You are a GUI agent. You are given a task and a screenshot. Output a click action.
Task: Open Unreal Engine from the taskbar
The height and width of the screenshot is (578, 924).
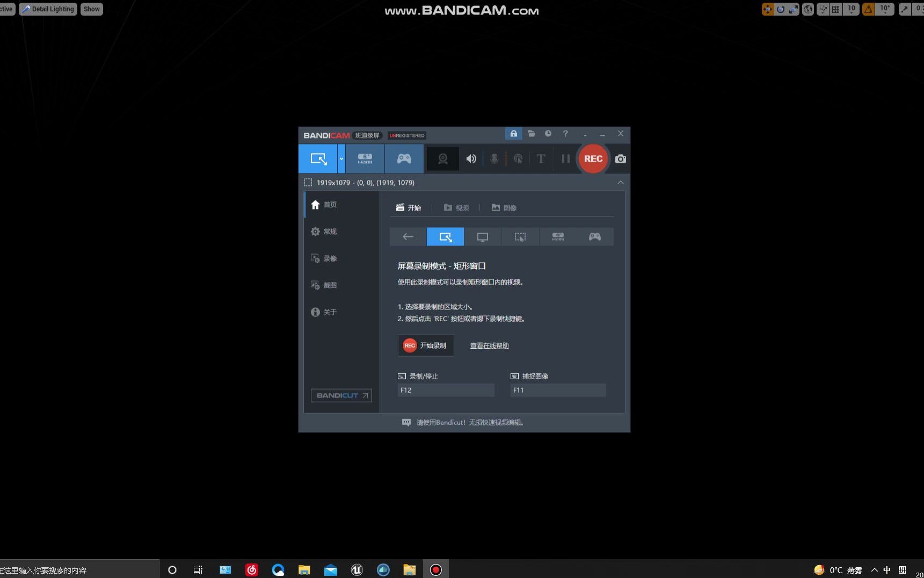[x=356, y=570]
